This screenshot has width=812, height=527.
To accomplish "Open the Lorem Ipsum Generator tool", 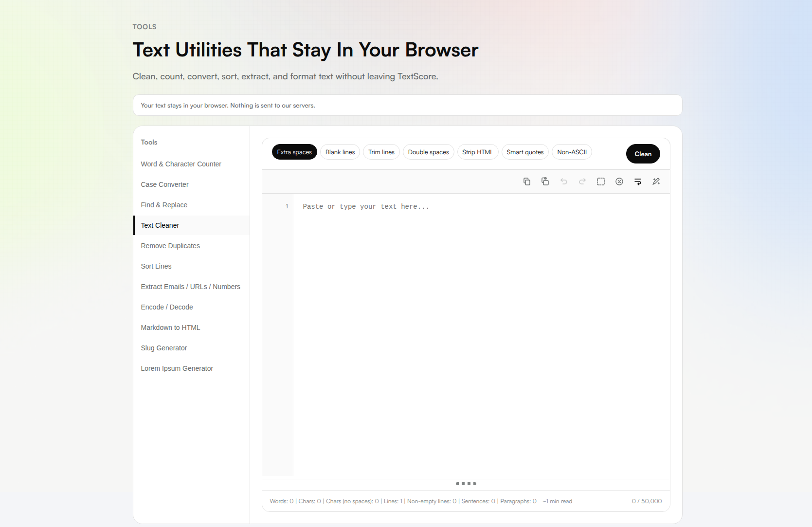I will (191, 368).
